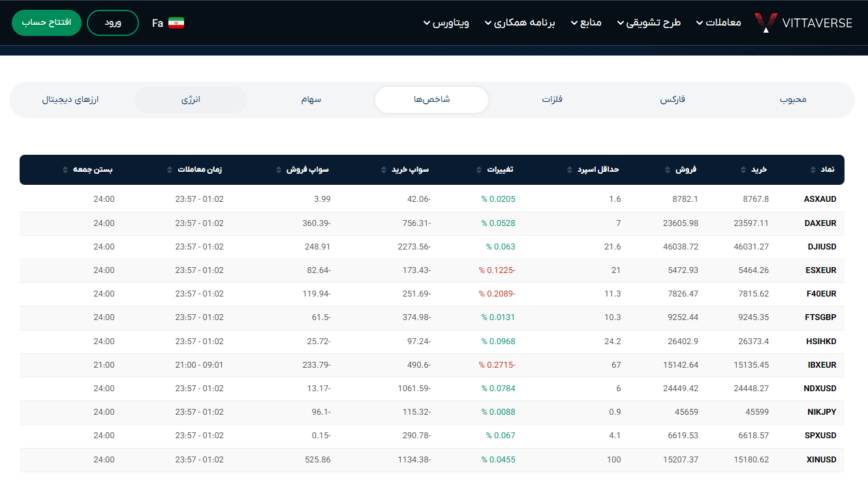
Task: Click the ورود login button
Action: [x=113, y=23]
